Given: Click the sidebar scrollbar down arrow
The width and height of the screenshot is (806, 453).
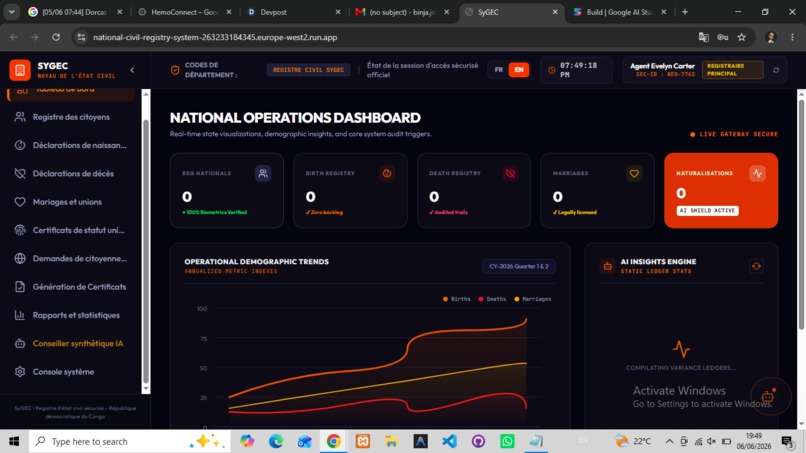Looking at the screenshot, I should 146,389.
